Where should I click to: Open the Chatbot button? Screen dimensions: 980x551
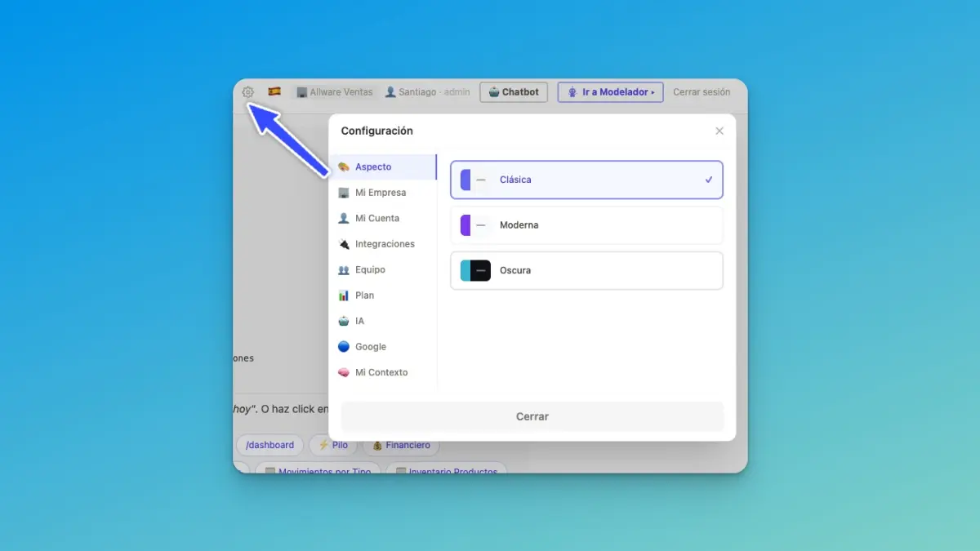click(x=514, y=92)
